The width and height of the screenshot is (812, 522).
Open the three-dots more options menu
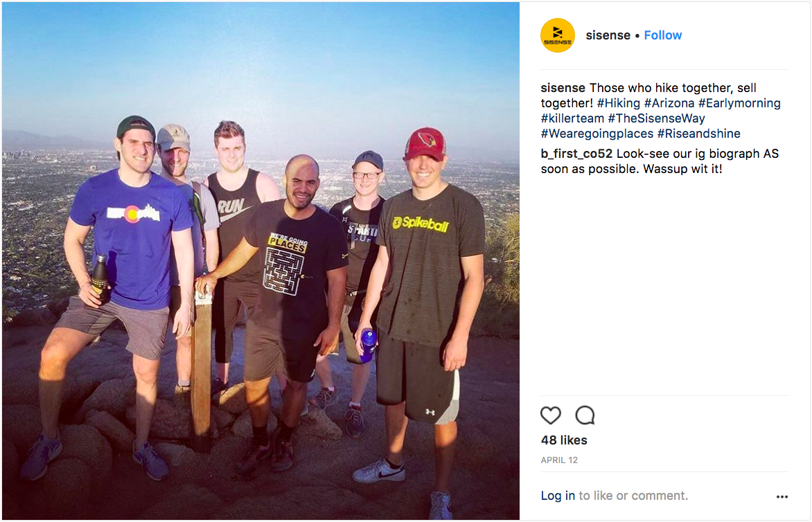coord(782,496)
